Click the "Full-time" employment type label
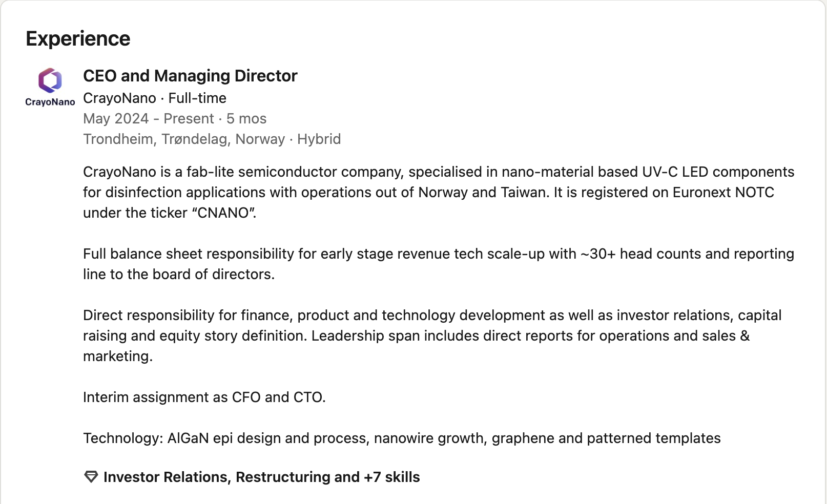Screen dimensions: 827x504 (197, 98)
